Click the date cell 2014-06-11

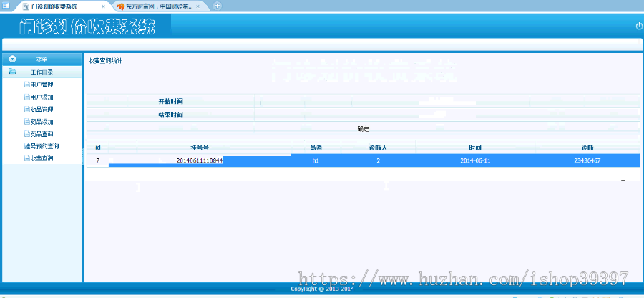point(475,160)
